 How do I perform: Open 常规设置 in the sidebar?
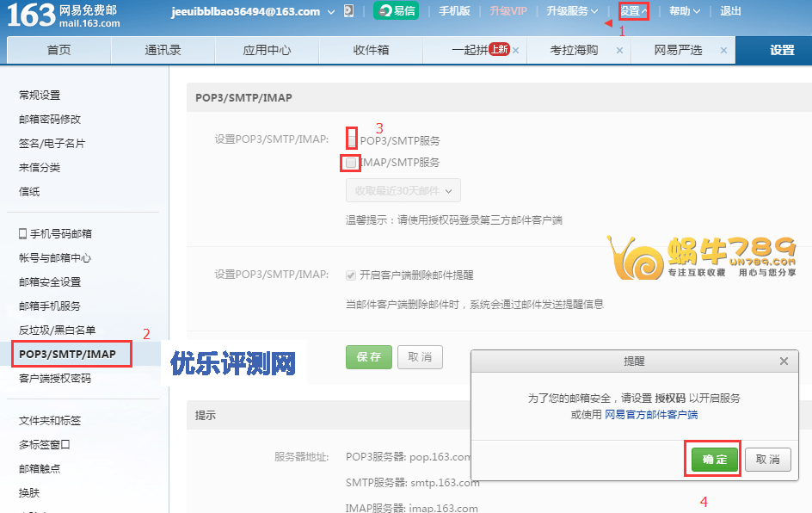point(40,96)
